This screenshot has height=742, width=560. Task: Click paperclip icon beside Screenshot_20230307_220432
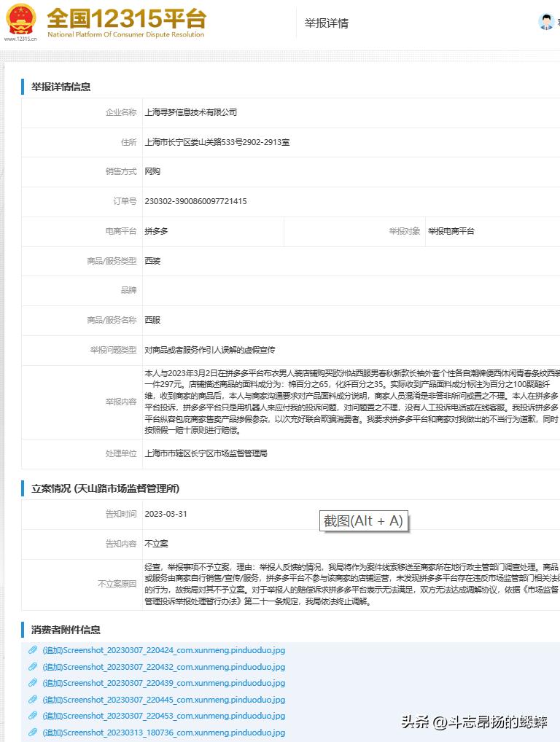click(x=33, y=666)
